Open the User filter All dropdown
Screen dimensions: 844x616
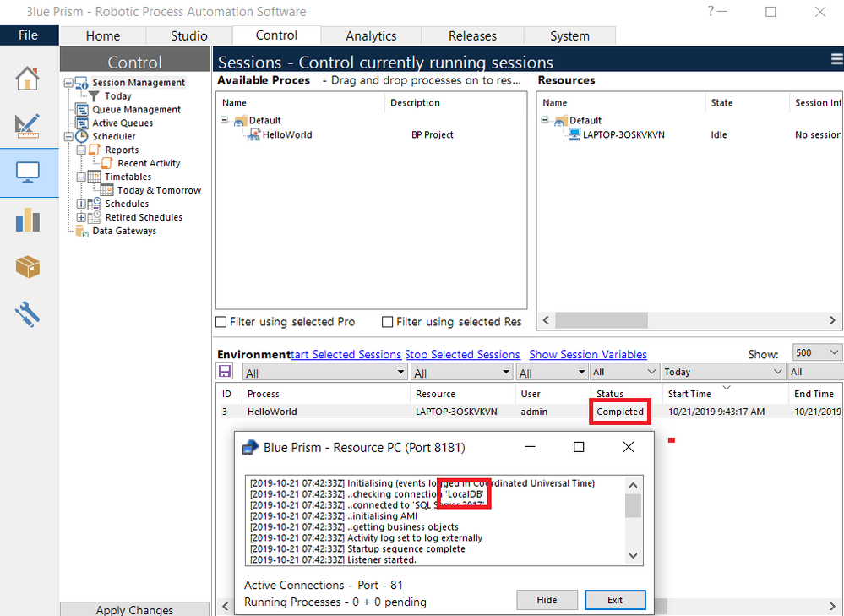tap(553, 373)
